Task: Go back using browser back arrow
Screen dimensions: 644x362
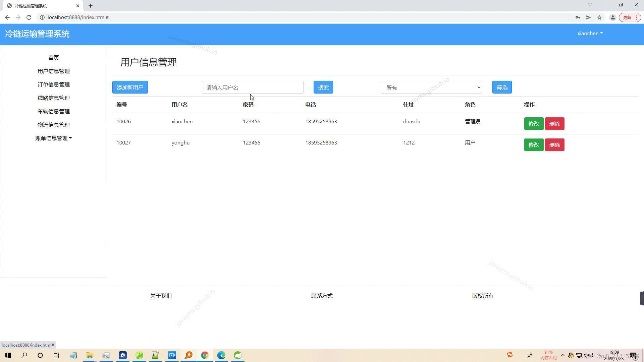Action: pyautogui.click(x=7, y=17)
